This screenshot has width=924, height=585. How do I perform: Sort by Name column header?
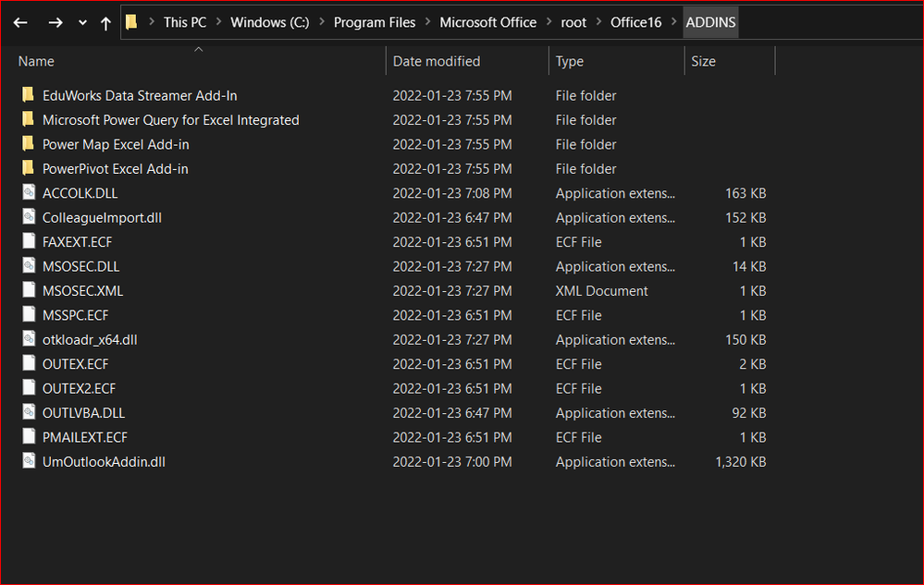click(36, 61)
